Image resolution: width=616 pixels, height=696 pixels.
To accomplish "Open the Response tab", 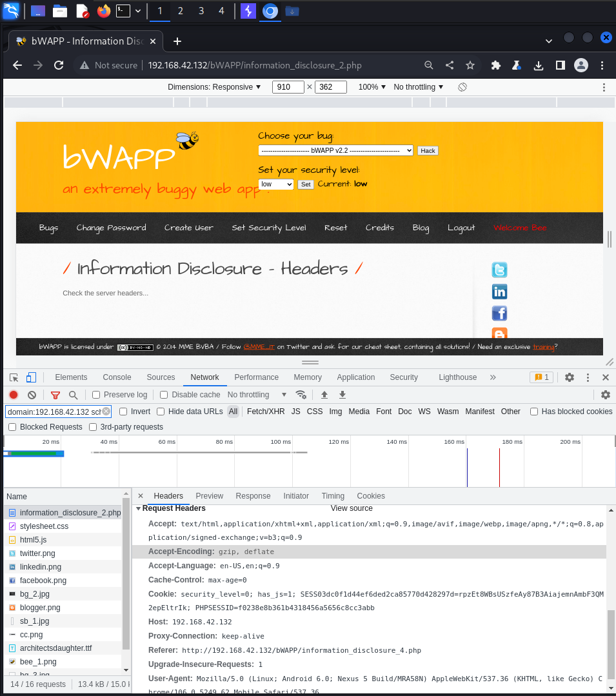I will [x=253, y=496].
